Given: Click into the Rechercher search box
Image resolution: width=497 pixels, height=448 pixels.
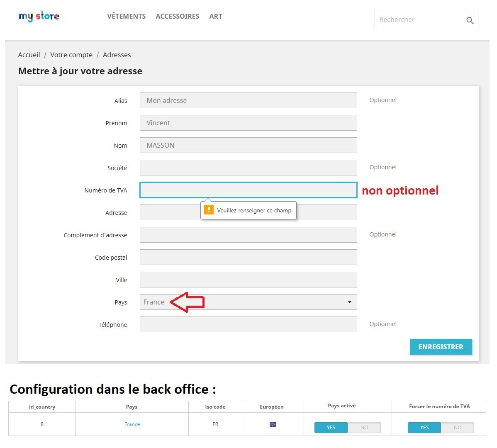Looking at the screenshot, I should (x=419, y=20).
